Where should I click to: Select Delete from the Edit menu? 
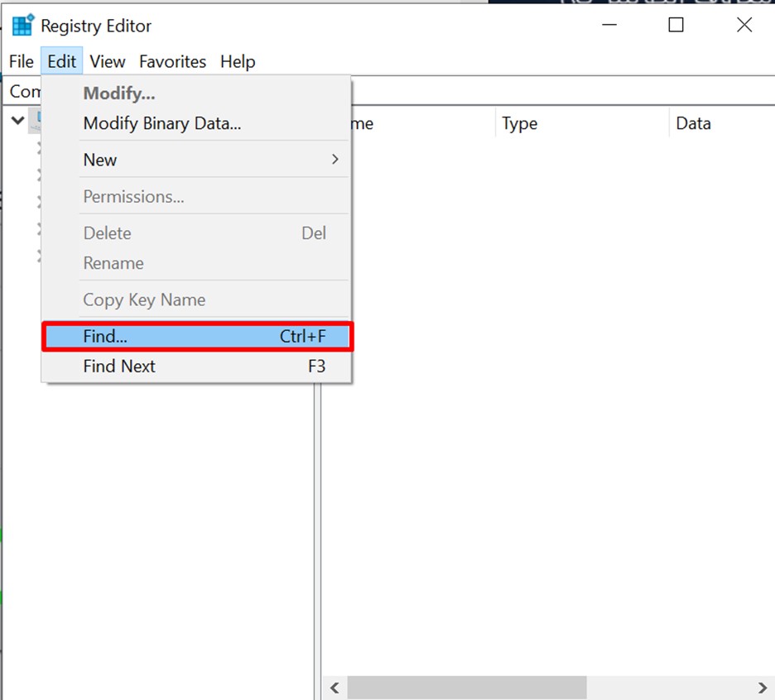tap(107, 233)
